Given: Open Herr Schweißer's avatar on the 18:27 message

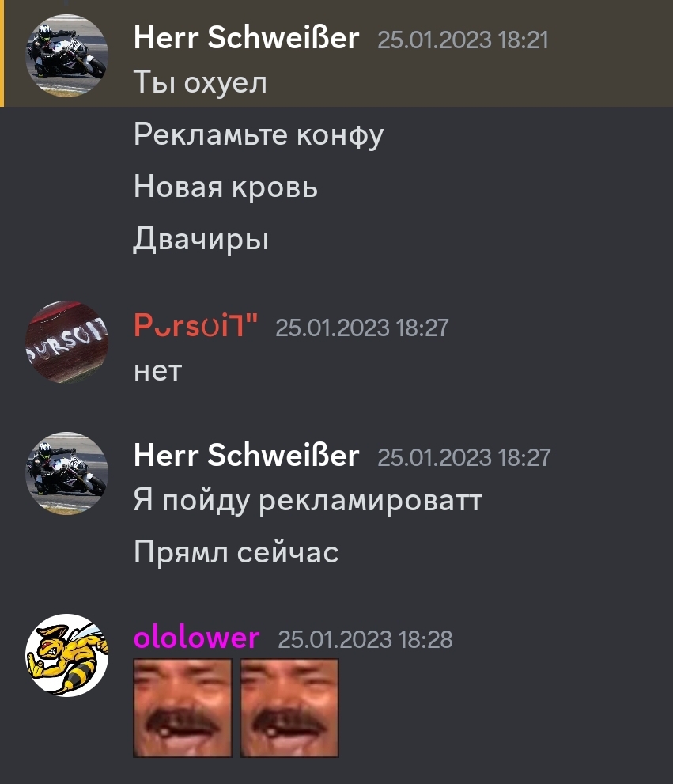Looking at the screenshot, I should coord(66,473).
